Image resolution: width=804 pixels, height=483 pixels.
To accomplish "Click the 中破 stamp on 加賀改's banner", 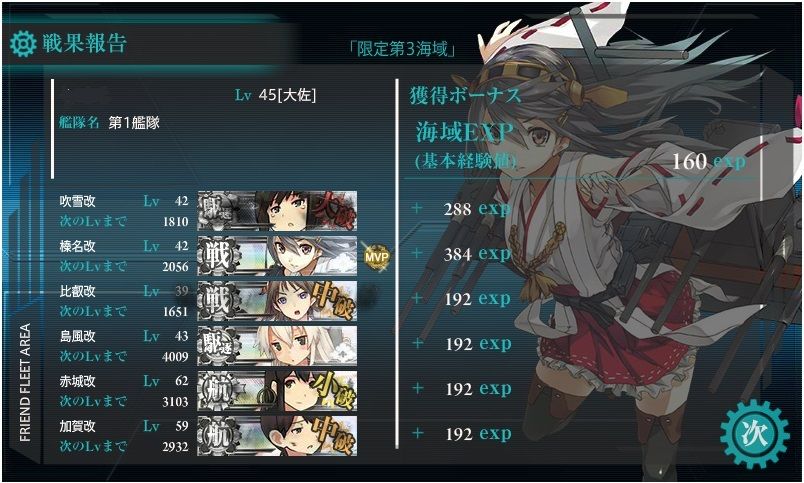I will click(333, 436).
